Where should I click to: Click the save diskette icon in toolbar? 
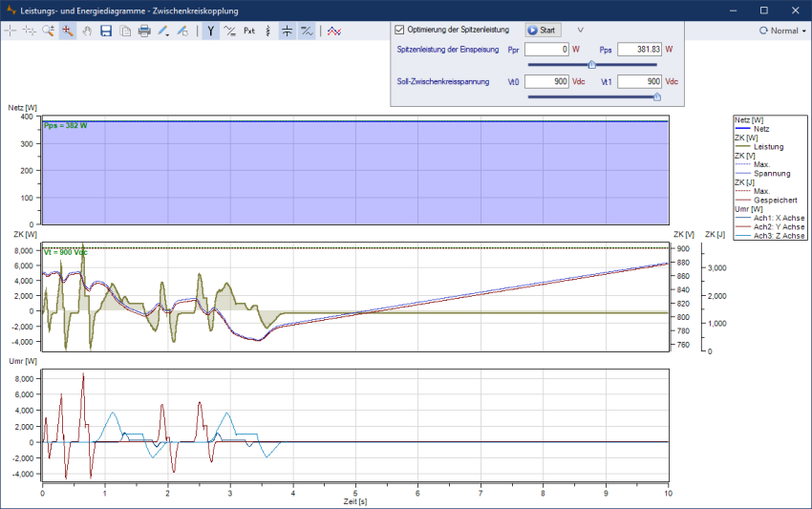pyautogui.click(x=106, y=31)
